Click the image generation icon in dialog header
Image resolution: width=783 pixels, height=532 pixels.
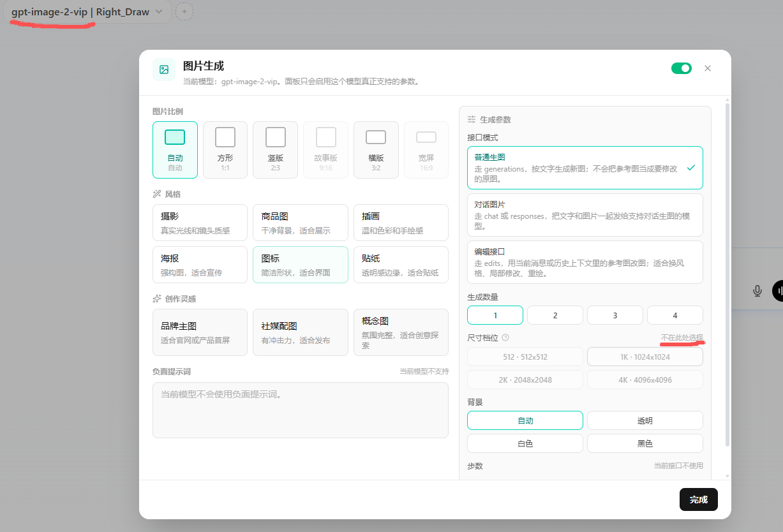click(x=164, y=70)
